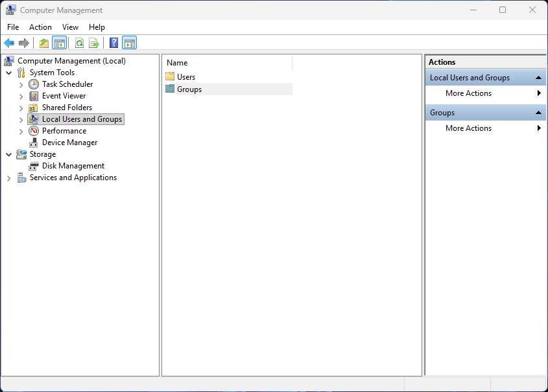Screen dimensions: 548x392
Task: Select Device Manager in the tree
Action: [x=69, y=143]
